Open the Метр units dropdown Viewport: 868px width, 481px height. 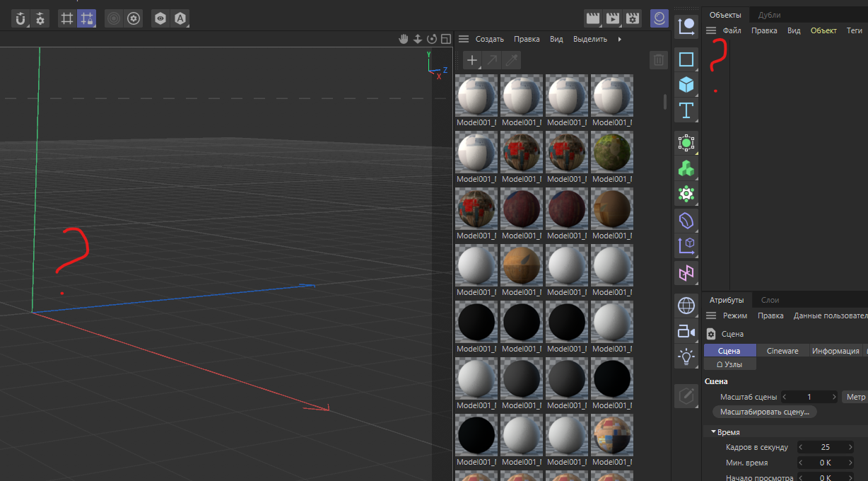point(855,397)
